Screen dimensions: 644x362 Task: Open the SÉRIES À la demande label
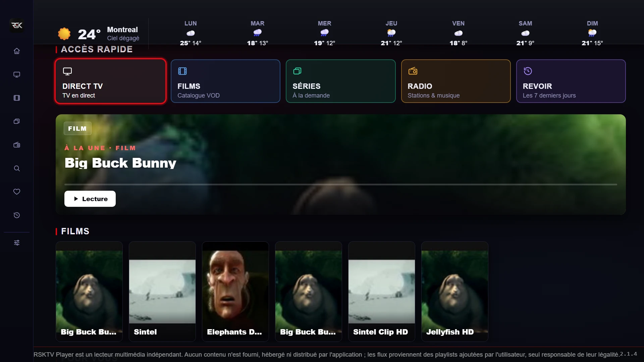[311, 90]
